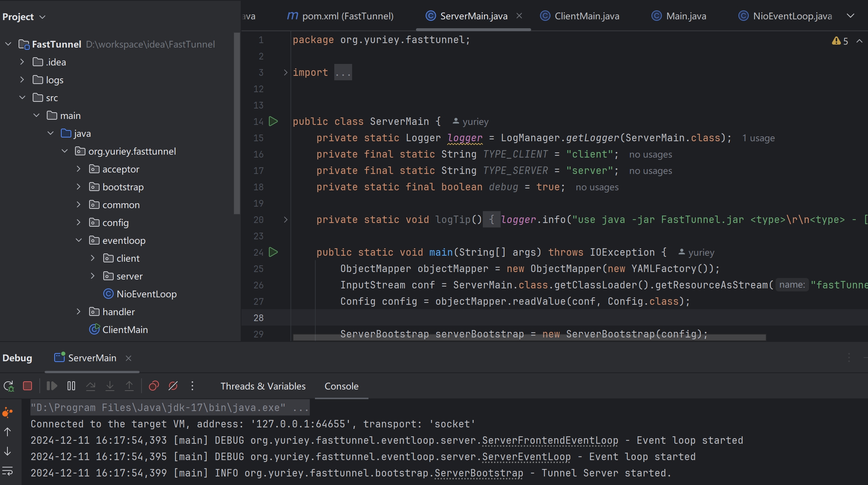Expand the acceptor package
The height and width of the screenshot is (485, 868).
pos(78,169)
